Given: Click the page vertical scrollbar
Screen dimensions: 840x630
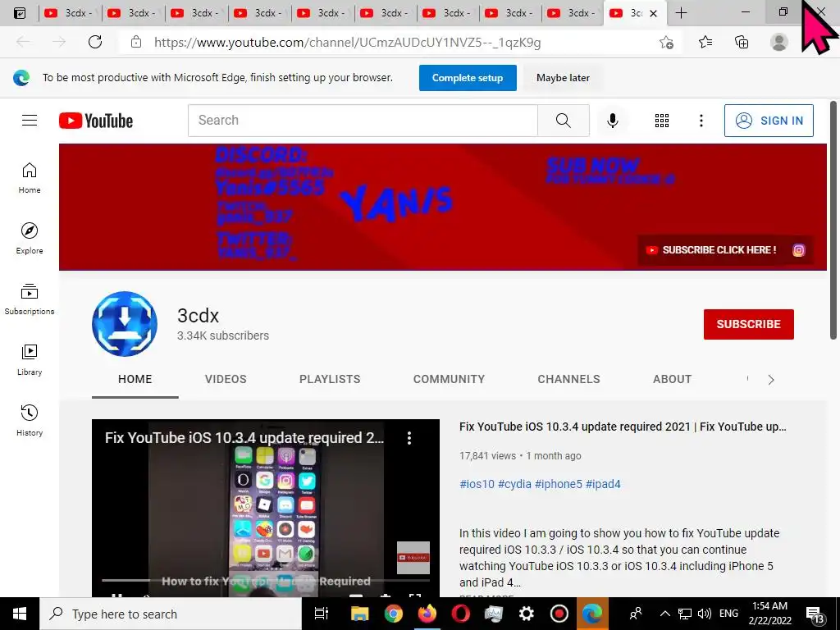Looking at the screenshot, I should pyautogui.click(x=833, y=220).
